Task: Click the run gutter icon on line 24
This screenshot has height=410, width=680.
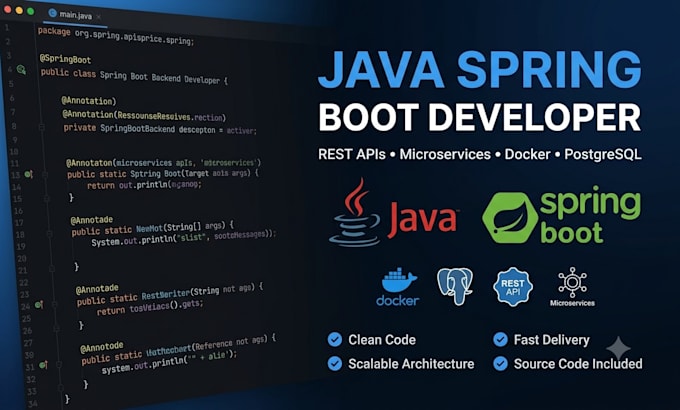Action: (x=39, y=305)
